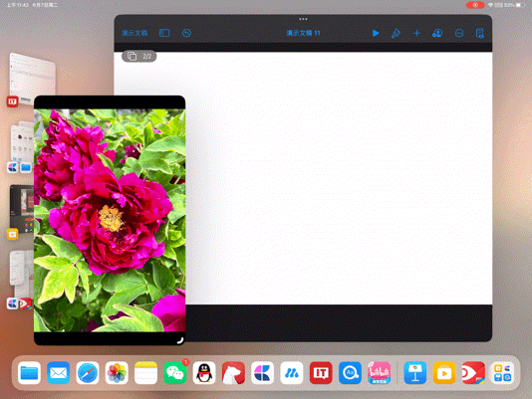Open Photos app from the dock
Image resolution: width=532 pixels, height=399 pixels.
(x=117, y=373)
